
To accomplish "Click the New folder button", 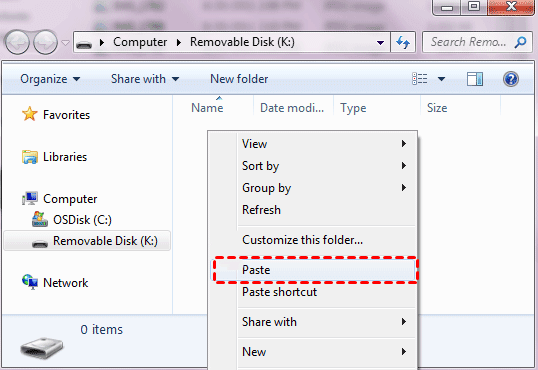I will click(x=239, y=79).
